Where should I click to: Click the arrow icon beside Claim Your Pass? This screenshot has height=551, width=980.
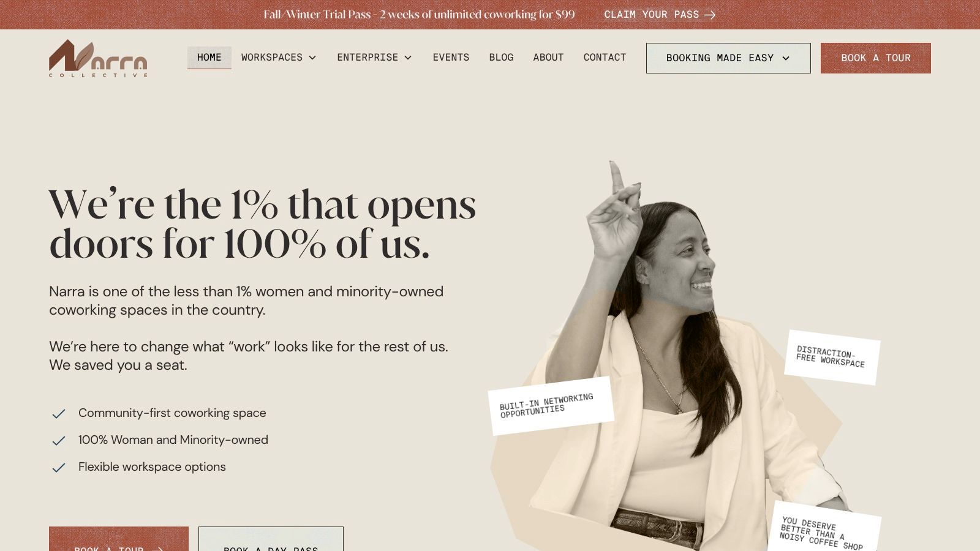[x=710, y=15]
